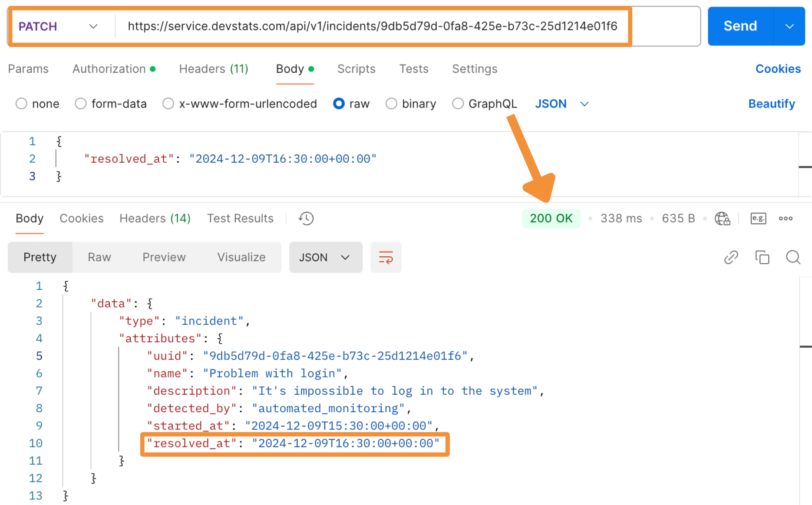This screenshot has height=505, width=812.
Task: Open the Scripts tab
Action: click(356, 69)
